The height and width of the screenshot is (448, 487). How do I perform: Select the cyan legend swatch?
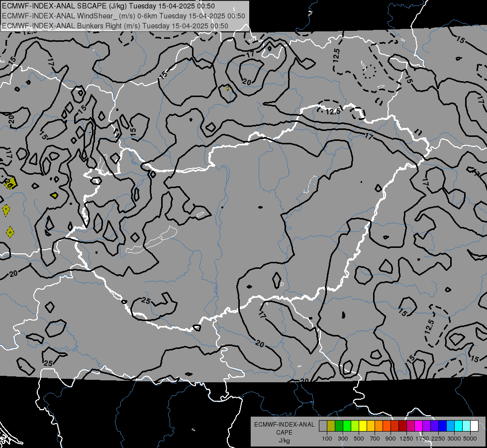click(x=459, y=426)
